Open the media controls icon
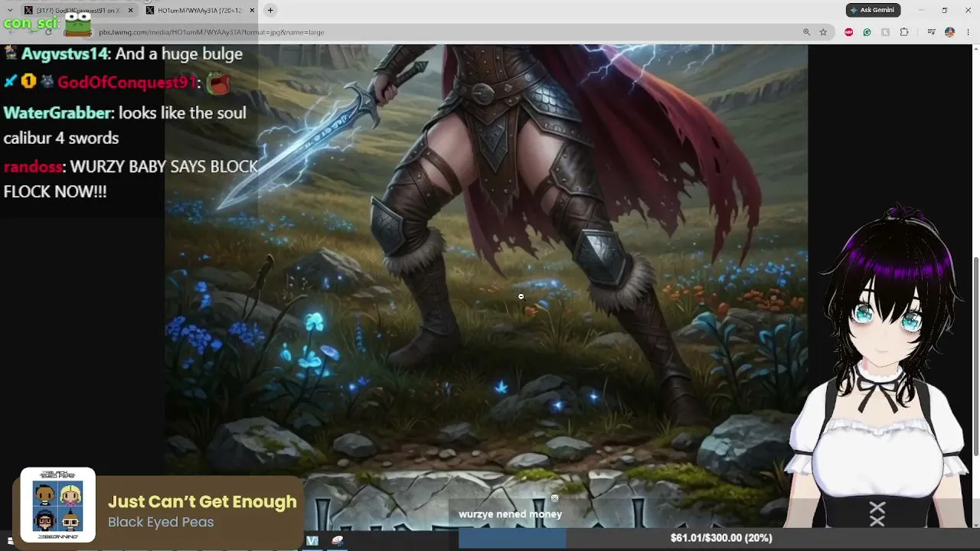980x551 pixels. [931, 32]
